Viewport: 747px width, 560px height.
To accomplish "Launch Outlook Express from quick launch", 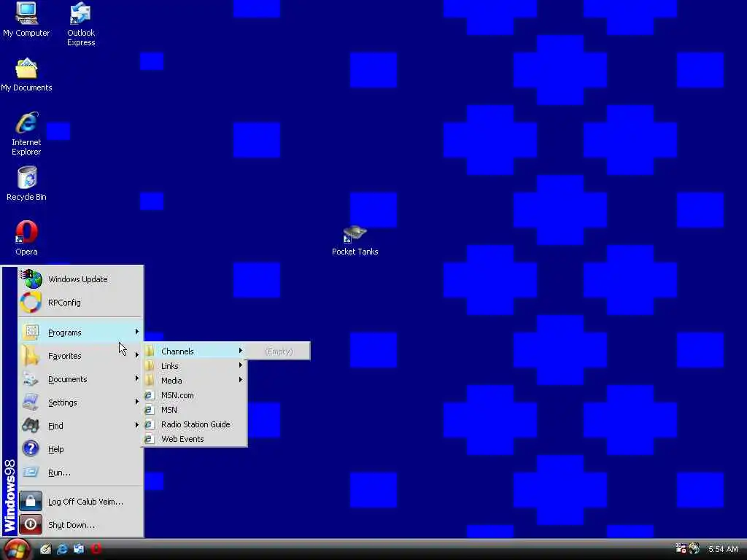I will [79, 549].
